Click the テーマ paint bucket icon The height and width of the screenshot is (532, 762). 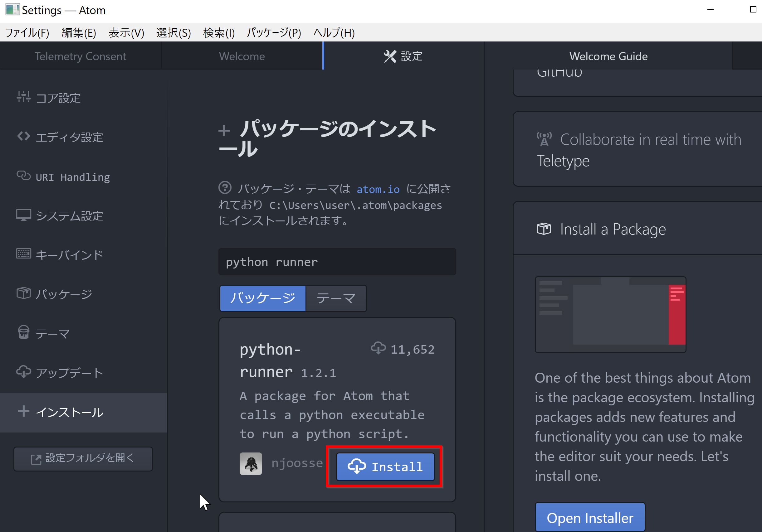tap(24, 333)
